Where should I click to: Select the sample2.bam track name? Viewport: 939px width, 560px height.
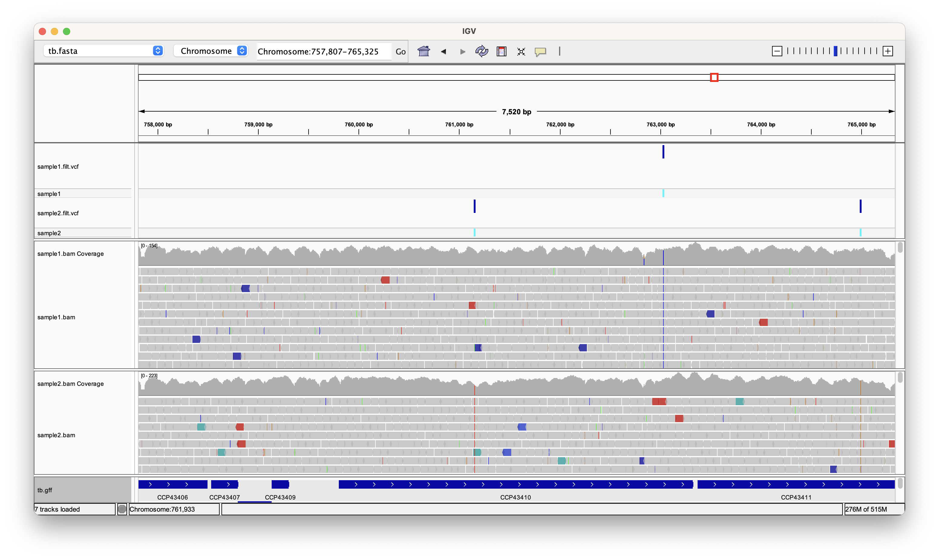pyautogui.click(x=56, y=435)
